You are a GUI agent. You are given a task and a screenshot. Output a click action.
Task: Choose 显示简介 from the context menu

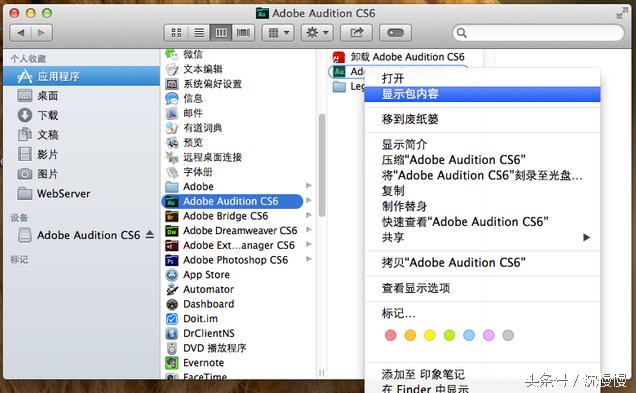482,144
